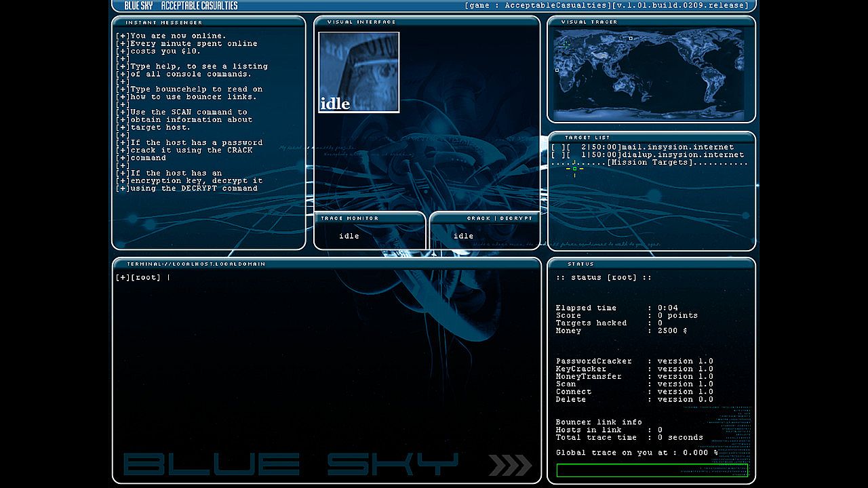Toggle the bracket checkbox for mail.insysion.internet
Viewport: 868px width, 488px height.
point(557,147)
